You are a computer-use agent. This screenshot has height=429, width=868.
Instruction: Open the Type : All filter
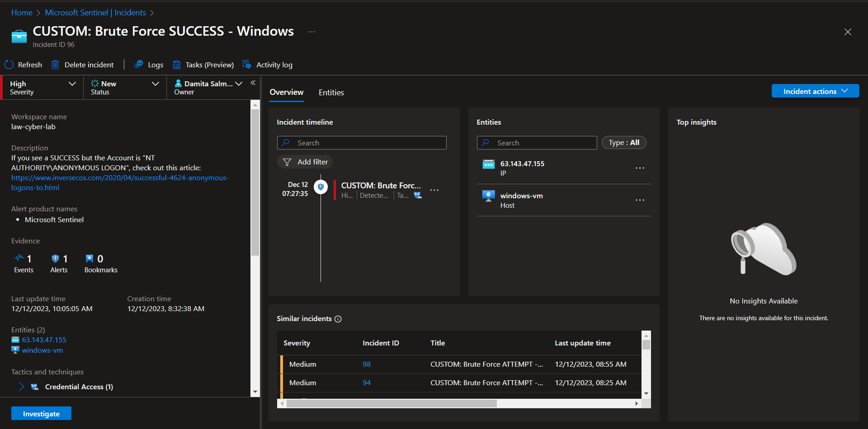624,143
